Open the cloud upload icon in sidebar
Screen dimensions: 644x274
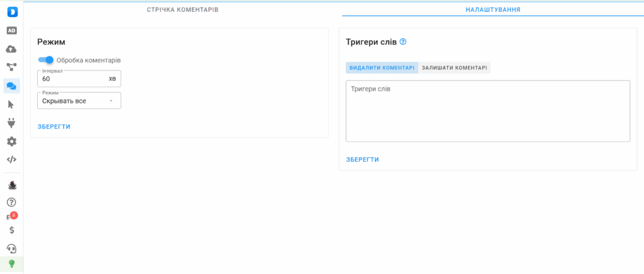(x=11, y=49)
